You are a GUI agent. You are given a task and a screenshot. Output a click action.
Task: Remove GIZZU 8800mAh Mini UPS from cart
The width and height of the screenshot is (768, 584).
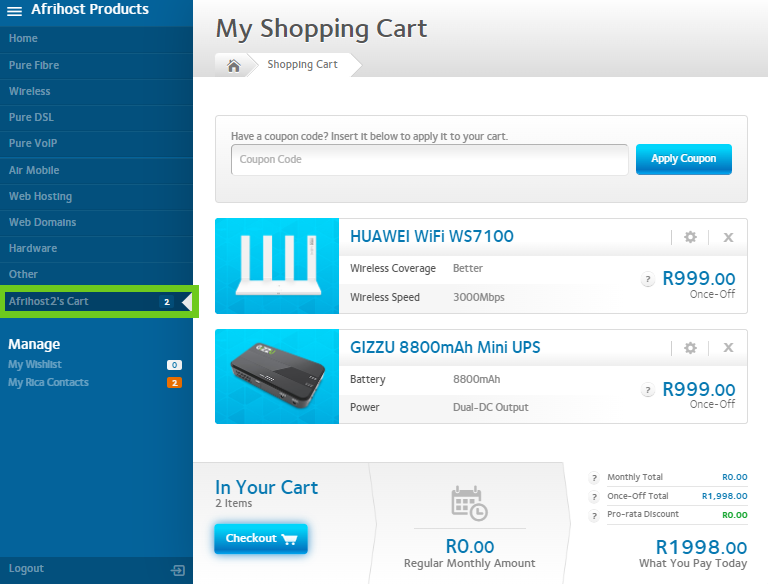pyautogui.click(x=728, y=348)
